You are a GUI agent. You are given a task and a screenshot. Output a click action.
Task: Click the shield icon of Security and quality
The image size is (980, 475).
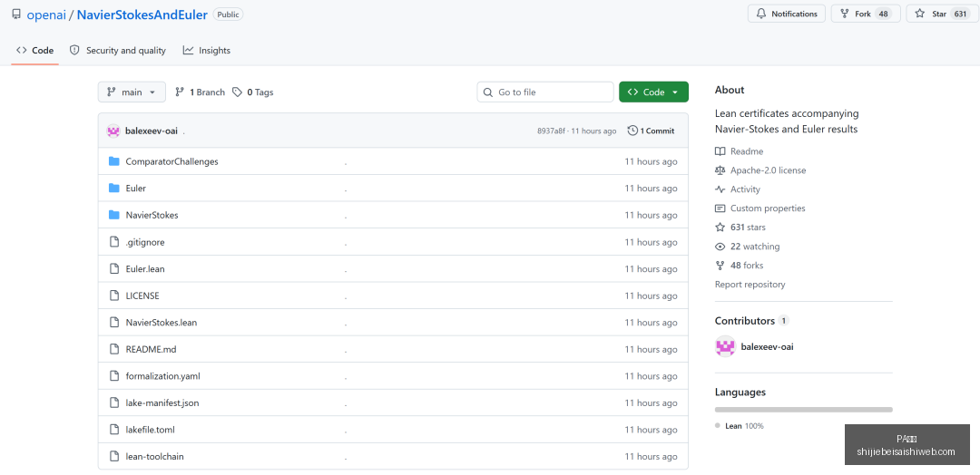point(74,51)
